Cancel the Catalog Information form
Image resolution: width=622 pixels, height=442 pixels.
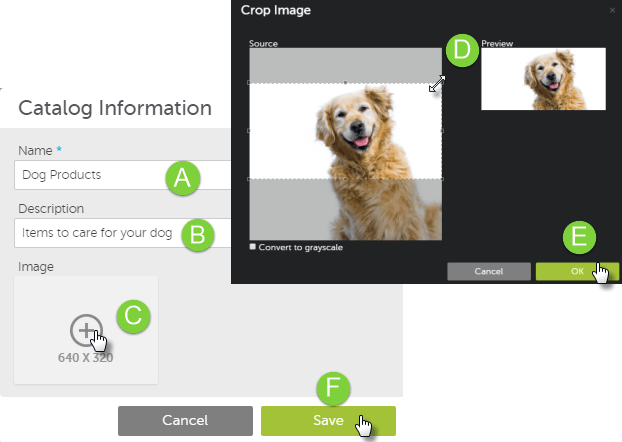[185, 420]
